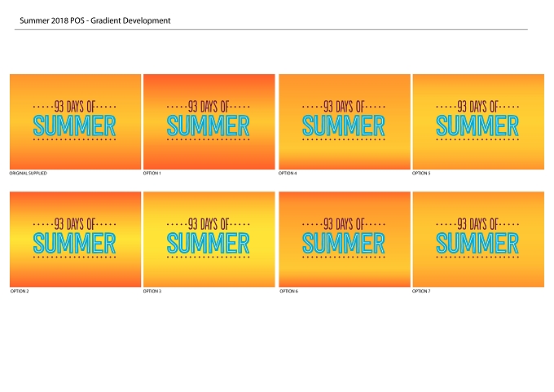Viewport: 554px width, 392px height.
Task: Click the ORIGINAL SUPPLIED caption label
Action: (28, 174)
